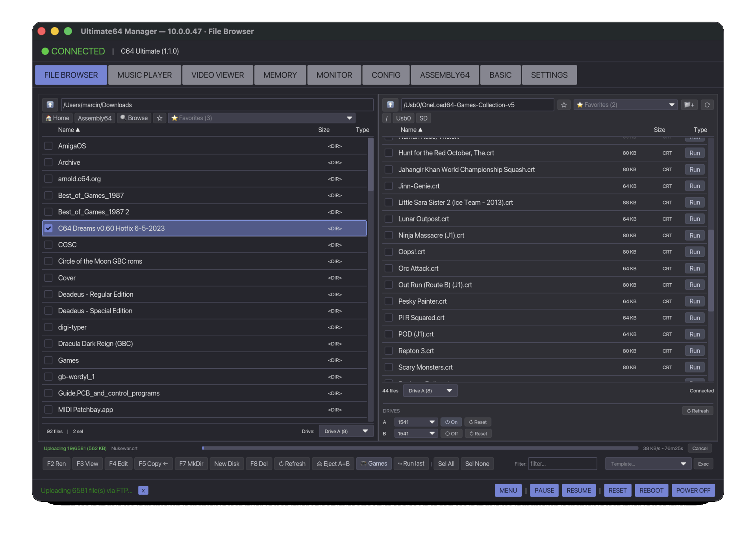The width and height of the screenshot is (756, 544).
Task: Check the Repton 3.crt checkbox
Action: (389, 351)
